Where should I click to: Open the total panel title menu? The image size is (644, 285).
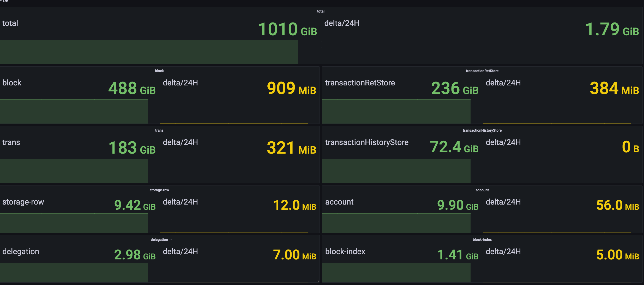point(321,11)
